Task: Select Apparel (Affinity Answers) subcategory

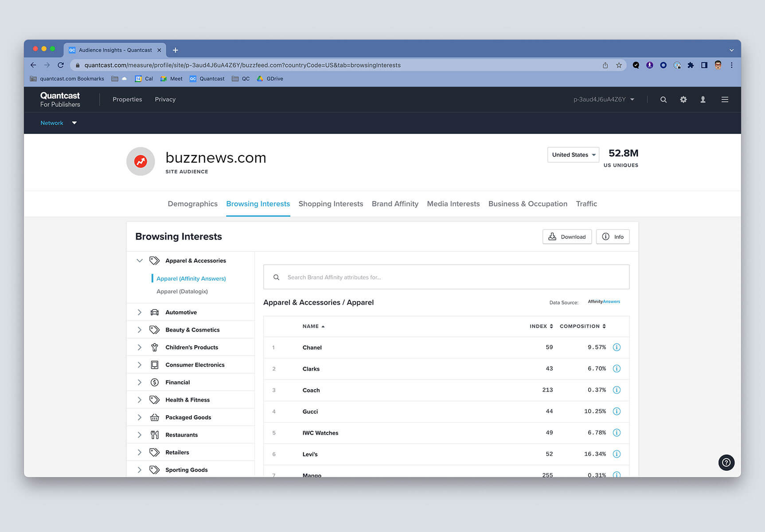Action: (191, 278)
